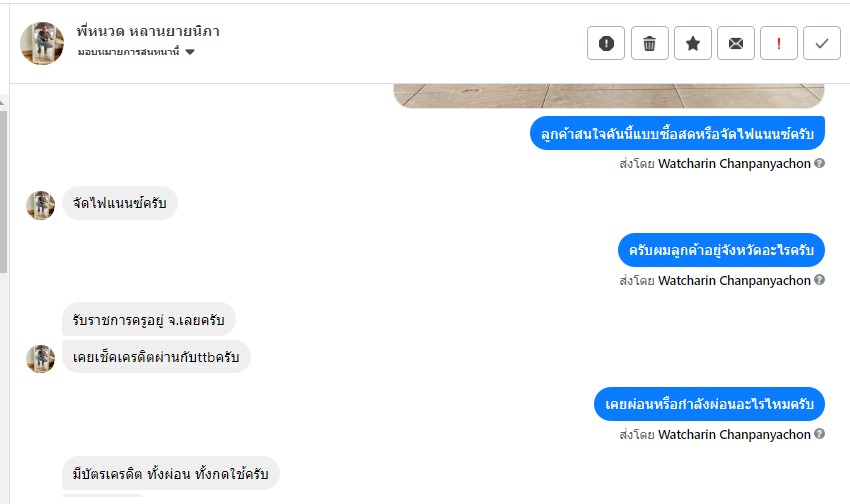Click the scrollbar up arrow
Screen dimensions: 850x504
[x=4, y=101]
